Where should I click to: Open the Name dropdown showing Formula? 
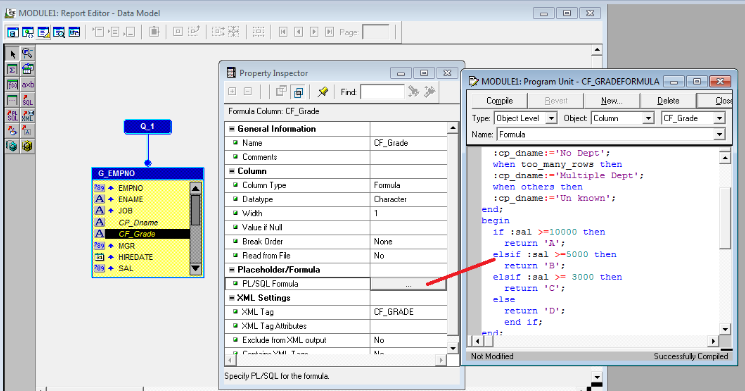pyautogui.click(x=719, y=134)
